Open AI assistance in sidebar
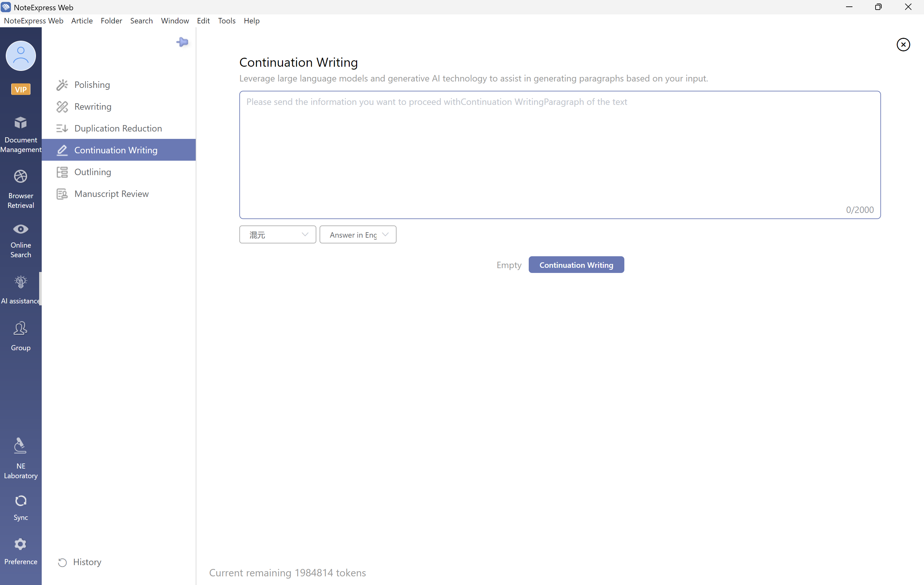Viewport: 924px width, 585px height. click(x=21, y=290)
